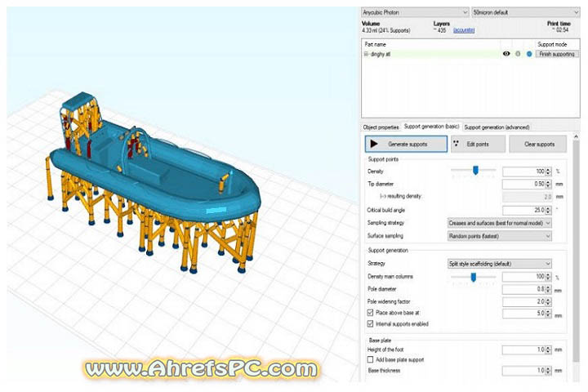Click the Print time value text
The width and height of the screenshot is (588, 392).
(x=560, y=29)
